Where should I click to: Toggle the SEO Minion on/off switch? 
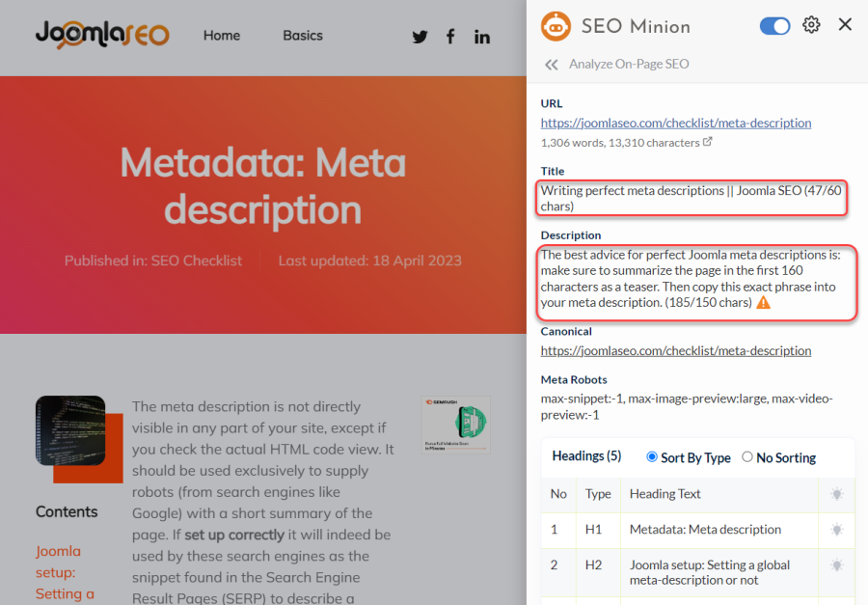click(774, 25)
